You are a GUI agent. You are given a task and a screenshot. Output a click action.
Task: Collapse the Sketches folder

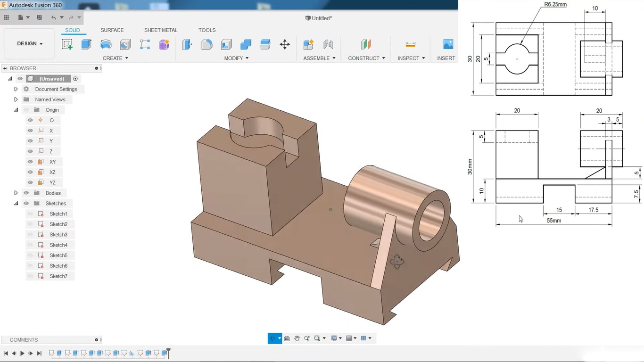tap(16, 203)
